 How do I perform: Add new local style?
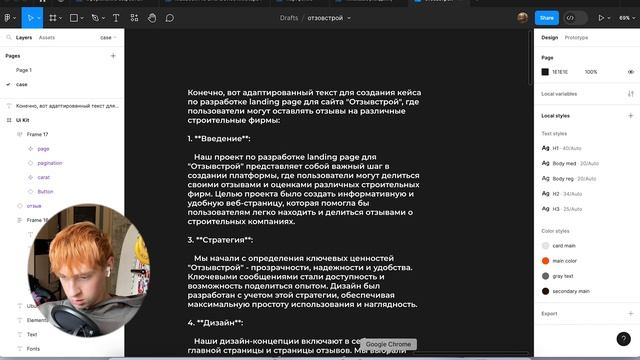631,116
